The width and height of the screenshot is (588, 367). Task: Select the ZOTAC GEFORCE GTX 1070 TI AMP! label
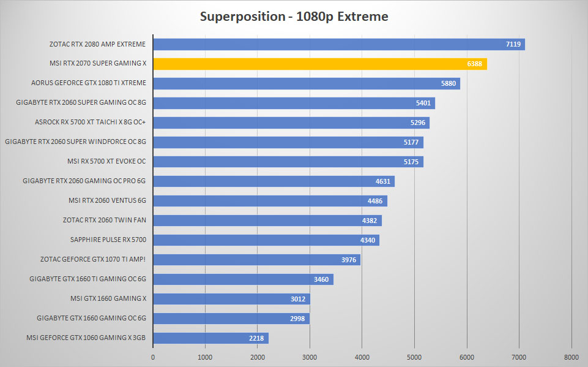[x=93, y=259]
